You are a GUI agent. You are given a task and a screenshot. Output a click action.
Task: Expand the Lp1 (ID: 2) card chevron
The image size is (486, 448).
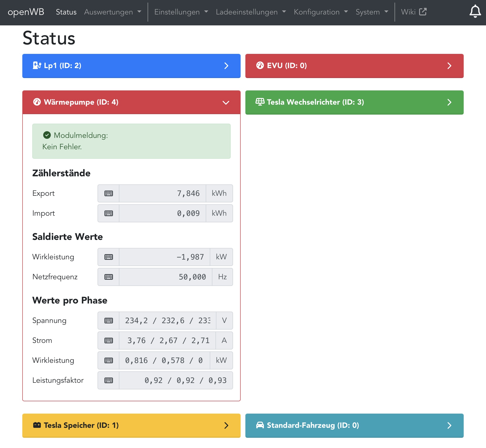(x=226, y=66)
